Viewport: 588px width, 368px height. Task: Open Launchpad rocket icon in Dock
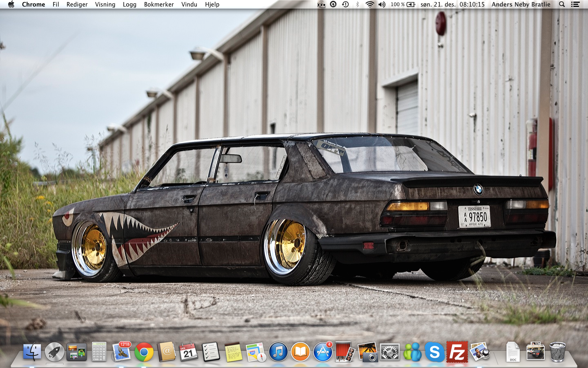click(54, 352)
